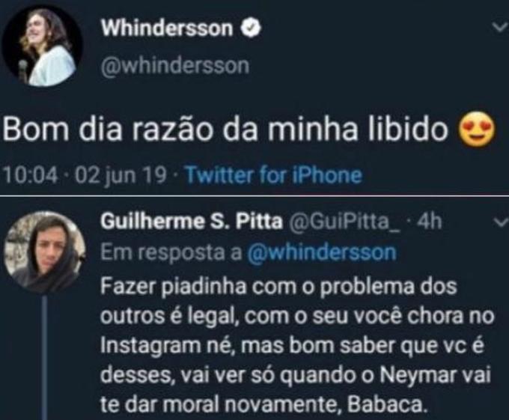Open the @whindersson handle under the name
The image size is (509, 420).
175,66
